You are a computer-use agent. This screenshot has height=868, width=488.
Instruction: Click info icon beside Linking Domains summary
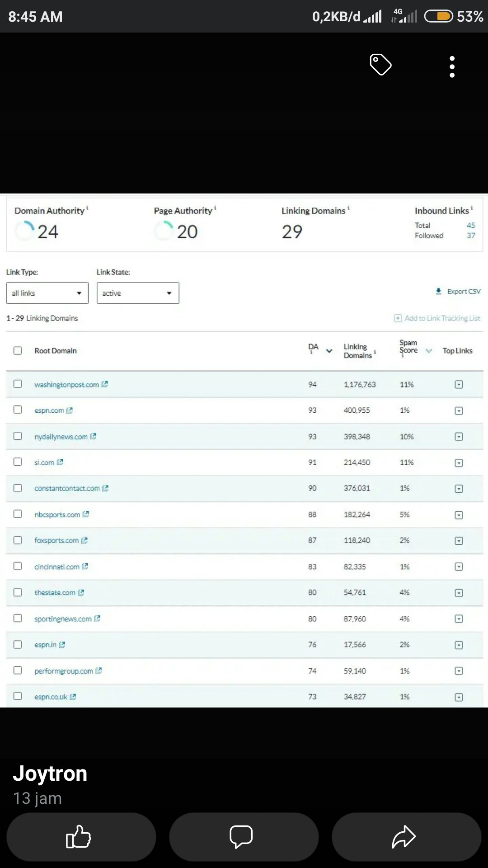coord(348,208)
